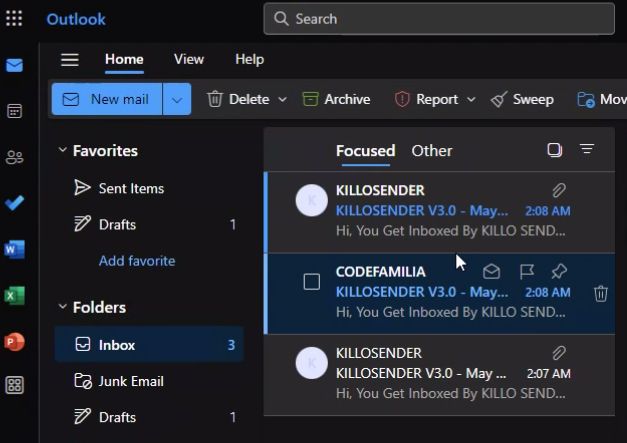The image size is (627, 443).
Task: Open the Junk Email folder
Action: click(x=149, y=381)
